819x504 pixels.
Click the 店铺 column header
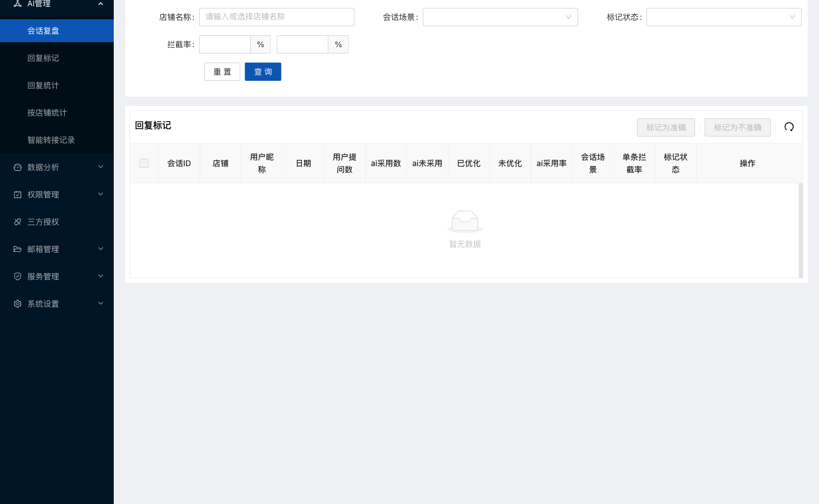coord(221,163)
